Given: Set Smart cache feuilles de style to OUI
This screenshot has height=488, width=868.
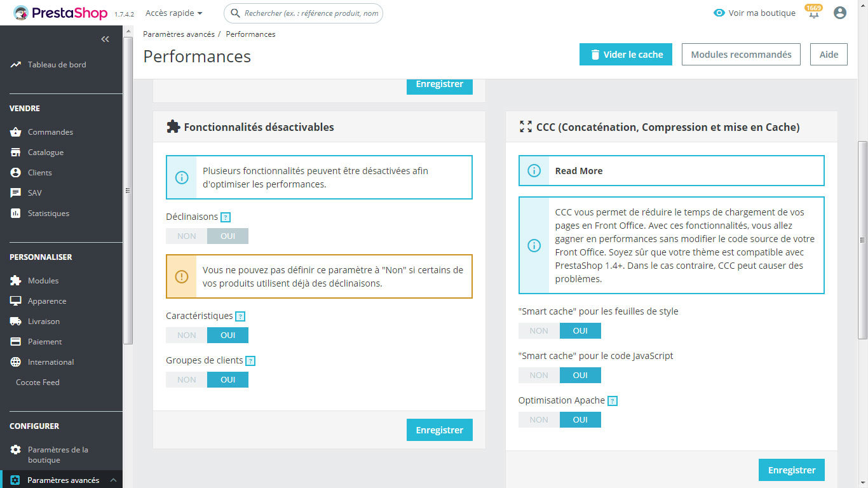Looking at the screenshot, I should click(580, 330).
